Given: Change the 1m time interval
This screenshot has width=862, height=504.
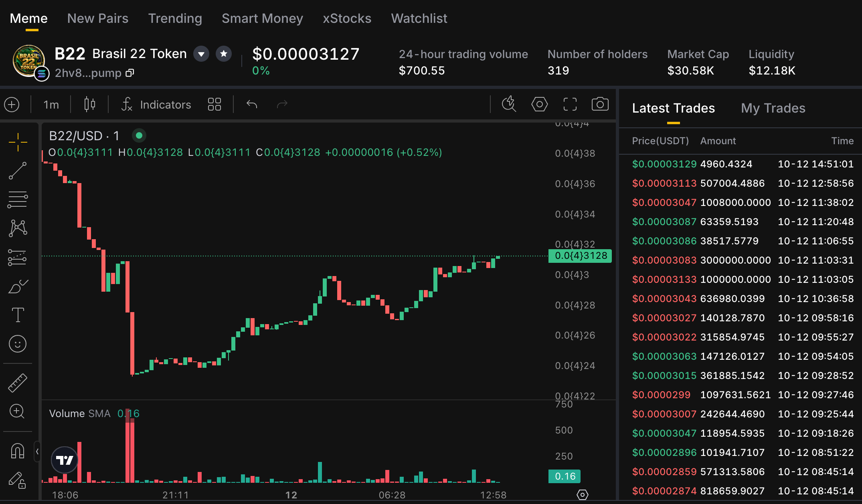Looking at the screenshot, I should tap(51, 105).
